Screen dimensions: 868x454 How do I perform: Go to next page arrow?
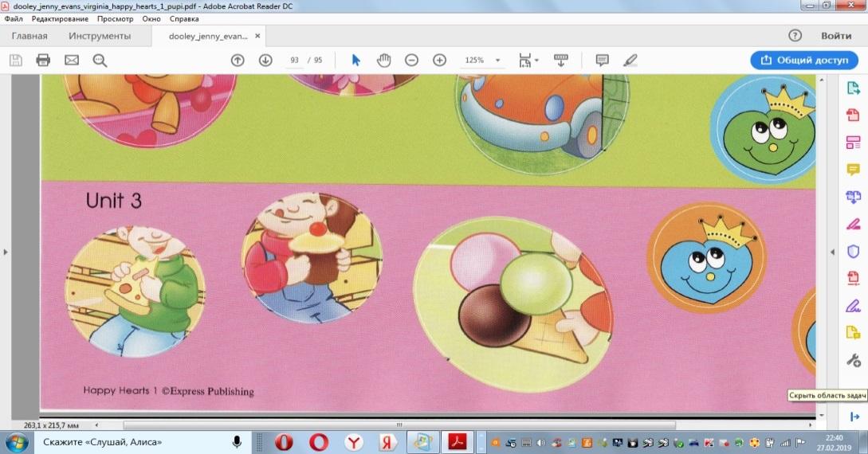pos(265,60)
